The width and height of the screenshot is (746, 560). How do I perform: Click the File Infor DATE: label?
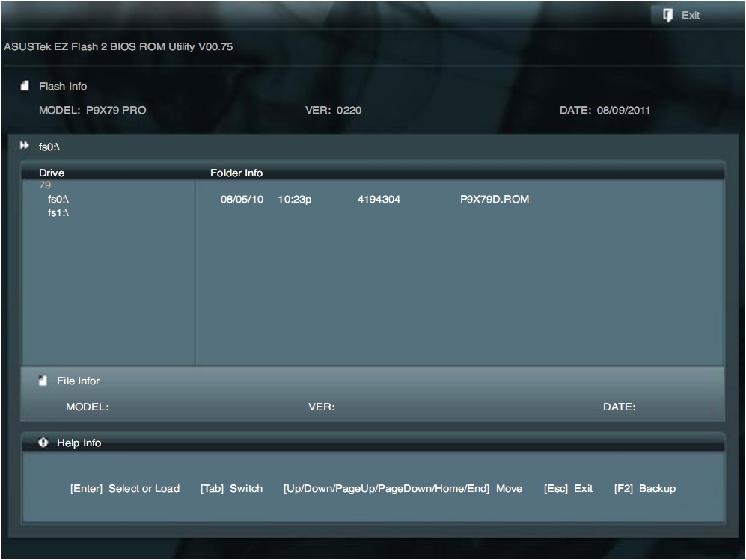coord(619,407)
